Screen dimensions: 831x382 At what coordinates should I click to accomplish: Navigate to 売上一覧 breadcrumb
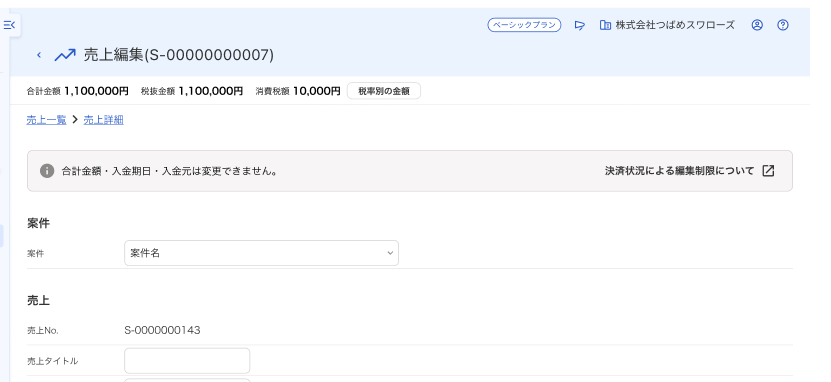coord(47,120)
